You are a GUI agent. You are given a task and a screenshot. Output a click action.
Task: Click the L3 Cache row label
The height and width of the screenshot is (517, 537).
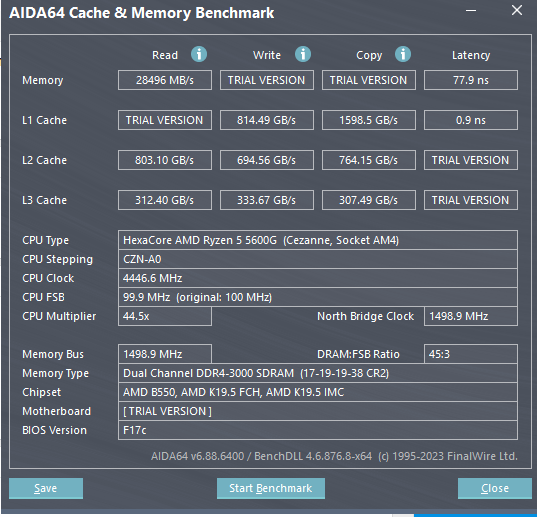point(45,200)
